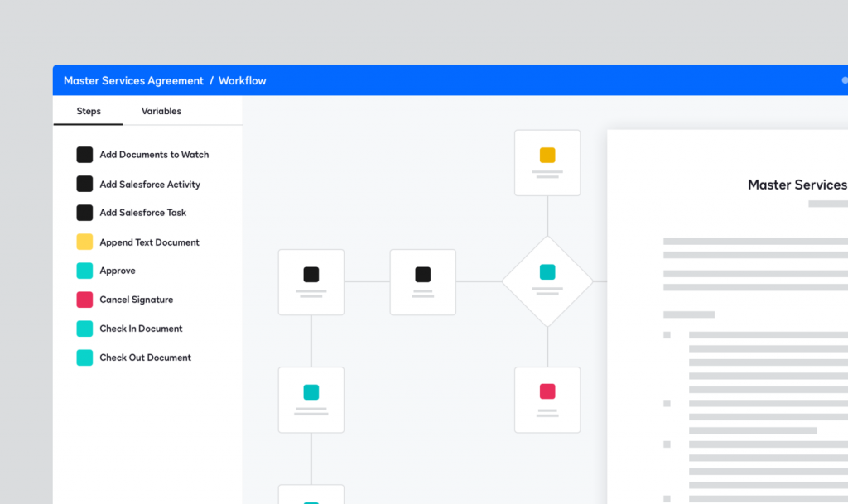
Task: Select the Check In Document step icon
Action: pos(84,329)
